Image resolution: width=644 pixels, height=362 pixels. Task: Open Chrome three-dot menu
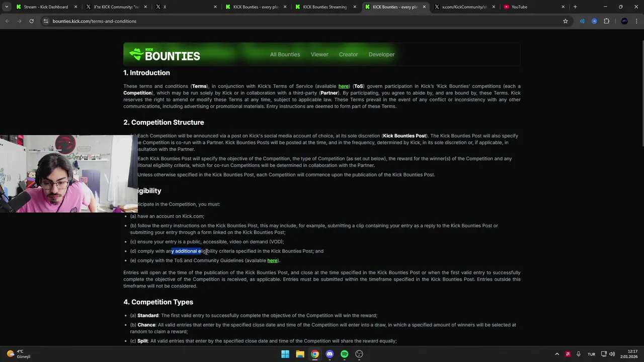(x=636, y=21)
